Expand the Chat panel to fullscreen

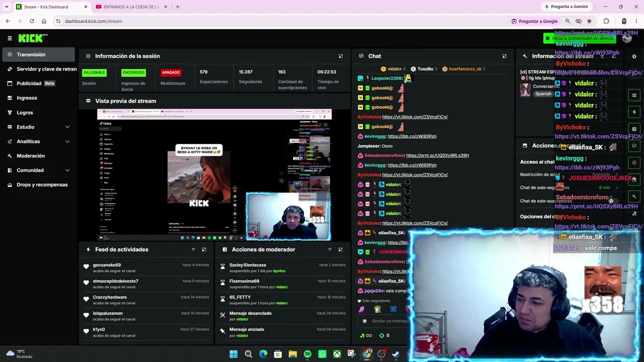tap(505, 56)
